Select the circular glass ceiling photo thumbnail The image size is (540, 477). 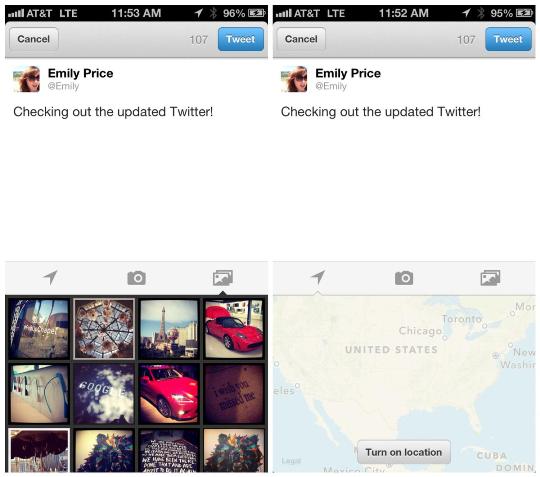104,329
